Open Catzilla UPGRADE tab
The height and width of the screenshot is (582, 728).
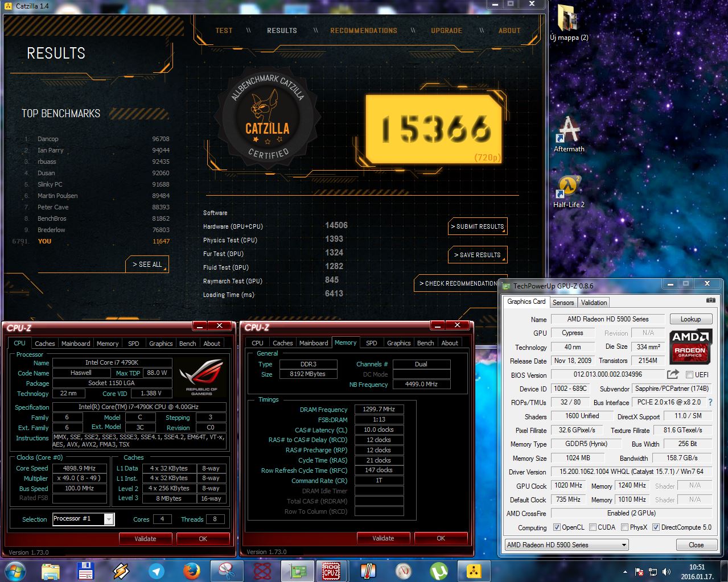tap(446, 31)
